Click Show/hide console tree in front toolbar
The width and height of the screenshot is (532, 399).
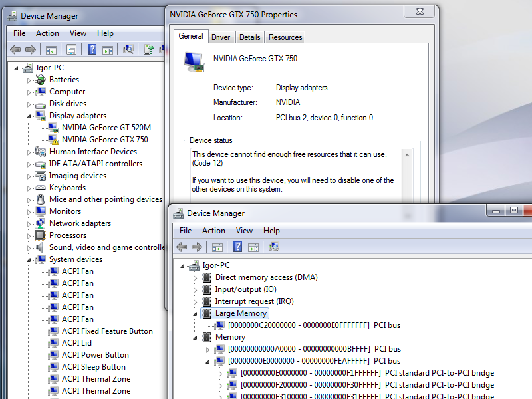217,247
